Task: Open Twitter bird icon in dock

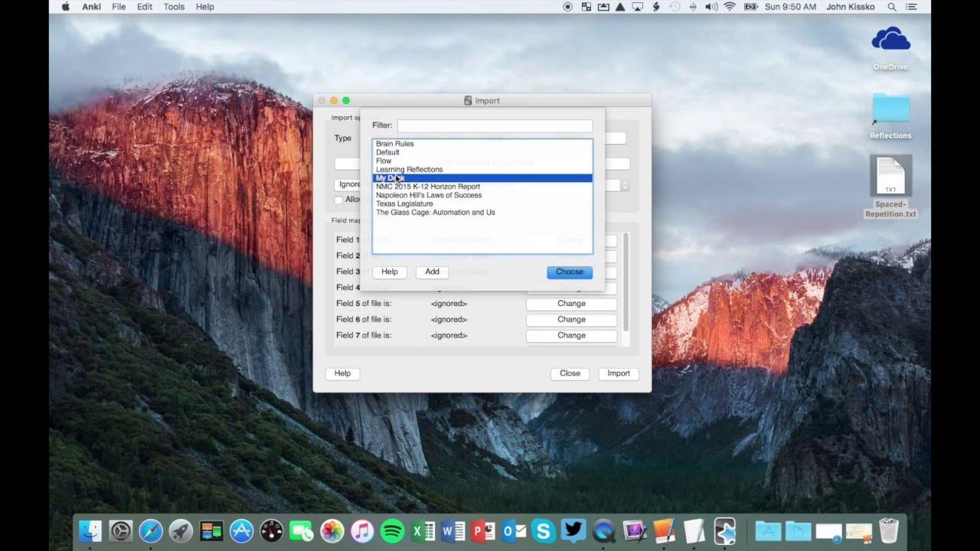Action: click(x=573, y=530)
